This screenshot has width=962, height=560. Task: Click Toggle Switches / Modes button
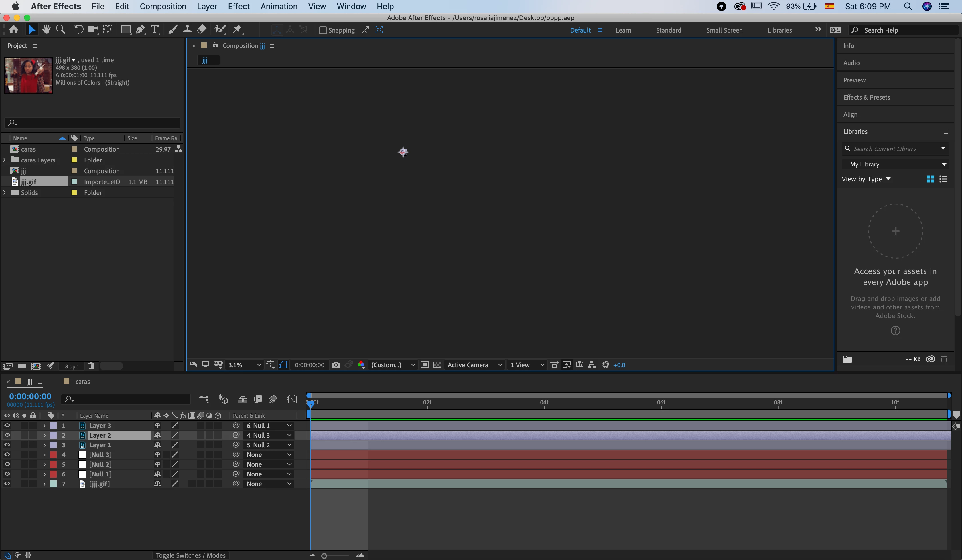190,555
